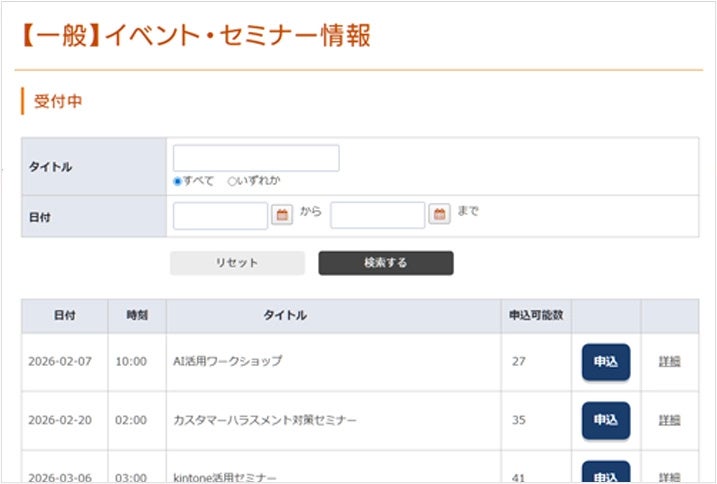717x484 pixels.
Task: Select the いずれか radio option
Action: (232, 182)
